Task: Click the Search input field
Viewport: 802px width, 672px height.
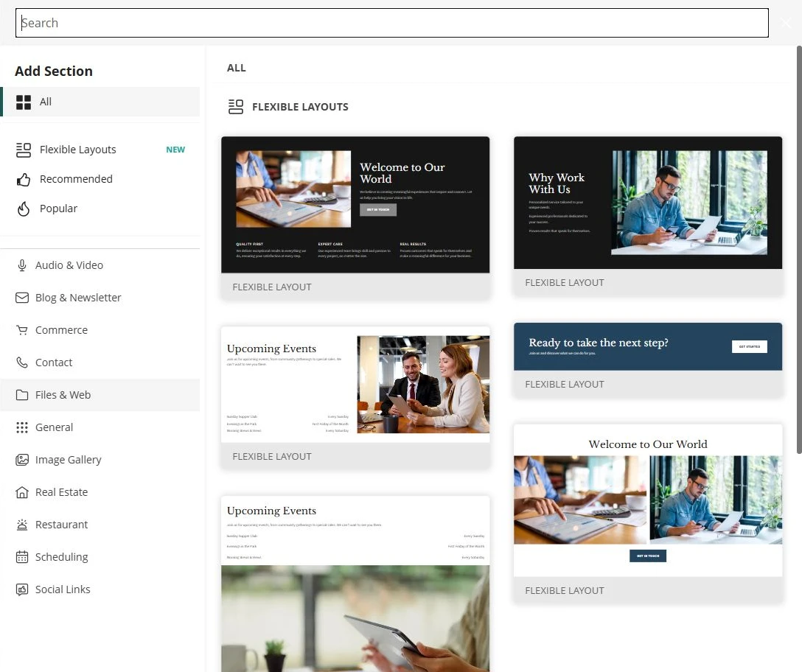Action: pyautogui.click(x=392, y=23)
